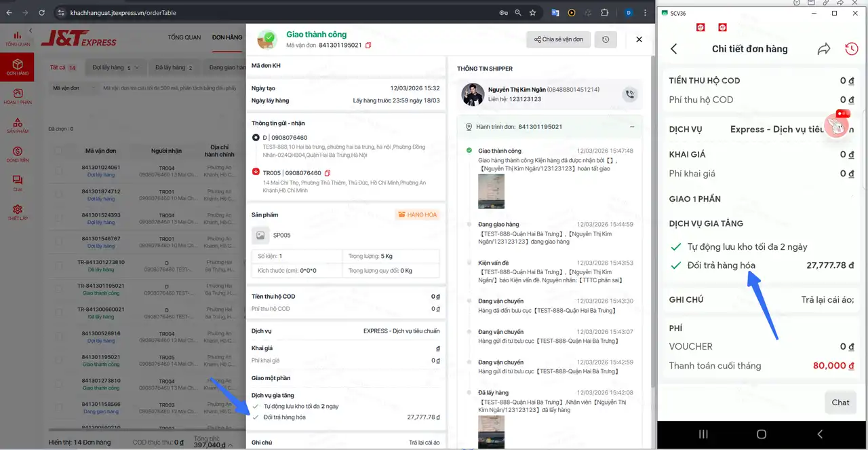View the Giao thành công proof photo

click(491, 191)
